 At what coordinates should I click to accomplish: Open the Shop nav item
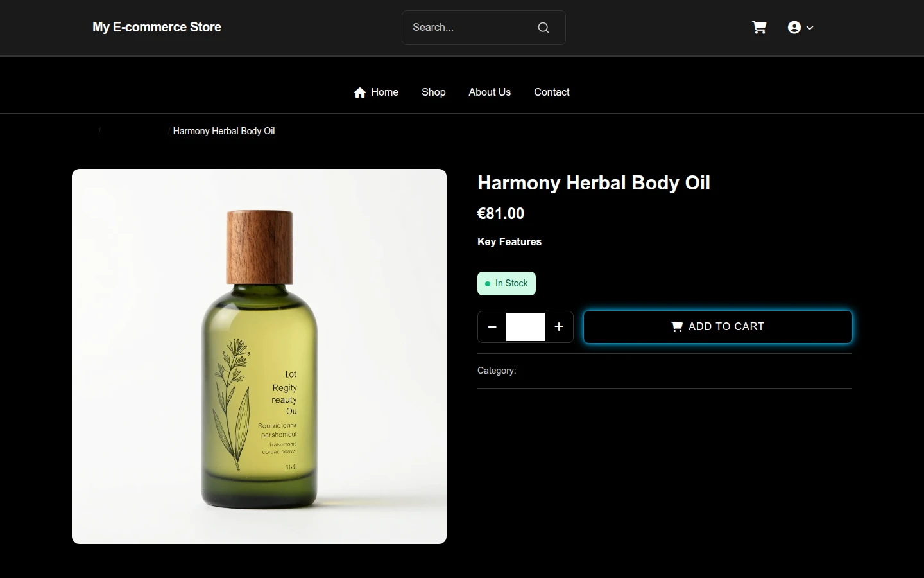click(x=434, y=92)
